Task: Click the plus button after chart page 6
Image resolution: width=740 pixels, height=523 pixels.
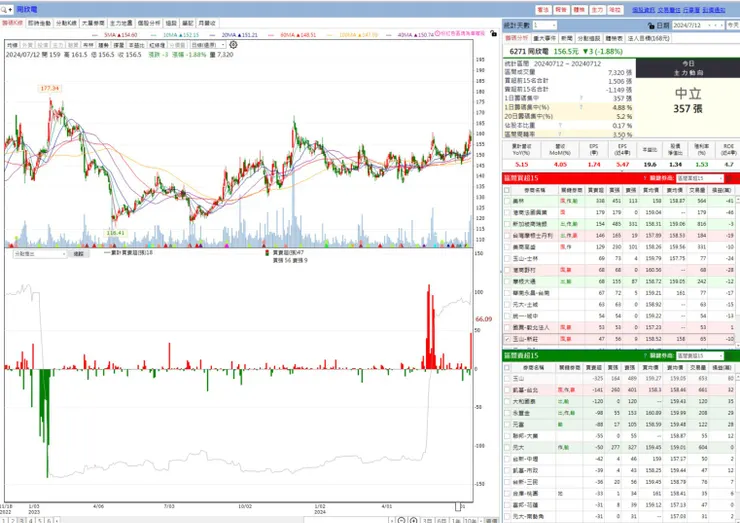Action: point(57,521)
